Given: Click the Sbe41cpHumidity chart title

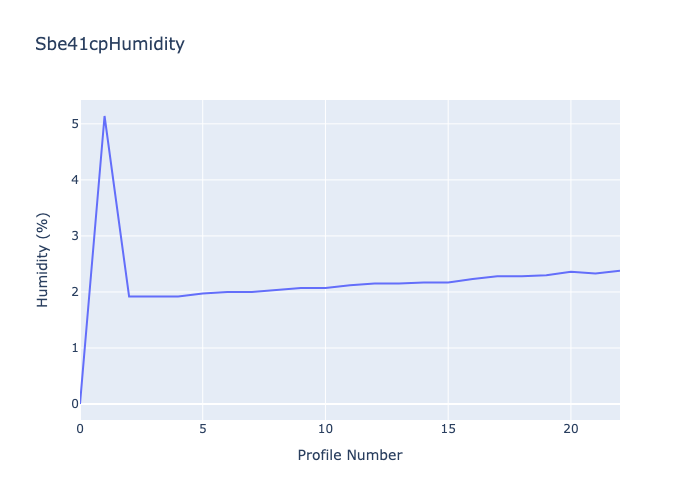Looking at the screenshot, I should coord(110,44).
